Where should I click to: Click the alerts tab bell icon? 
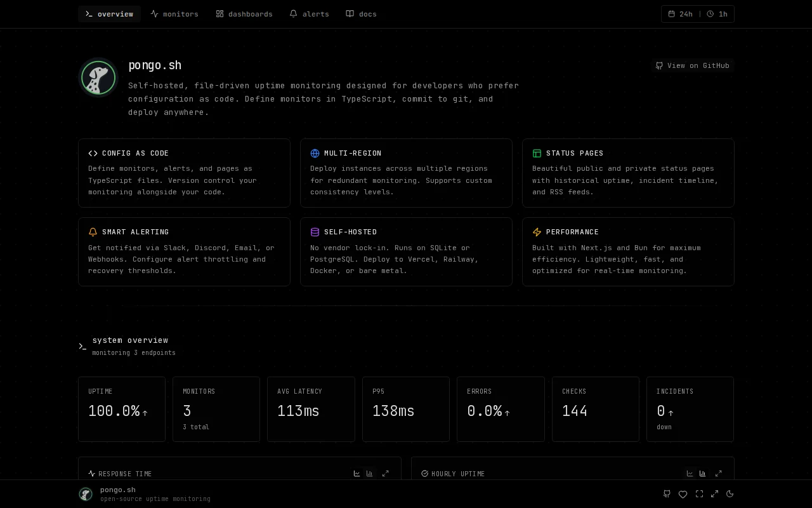pyautogui.click(x=293, y=14)
